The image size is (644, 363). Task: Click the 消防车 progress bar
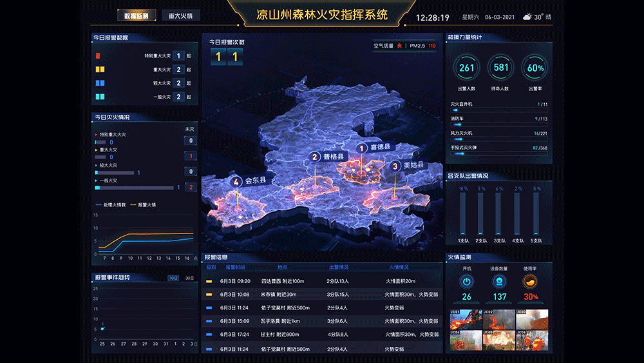[x=499, y=124]
